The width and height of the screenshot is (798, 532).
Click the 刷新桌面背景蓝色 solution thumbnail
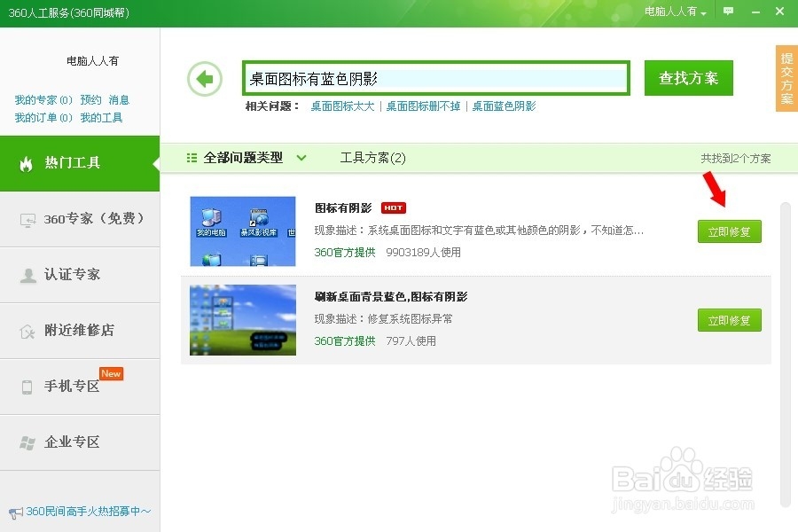pos(243,320)
